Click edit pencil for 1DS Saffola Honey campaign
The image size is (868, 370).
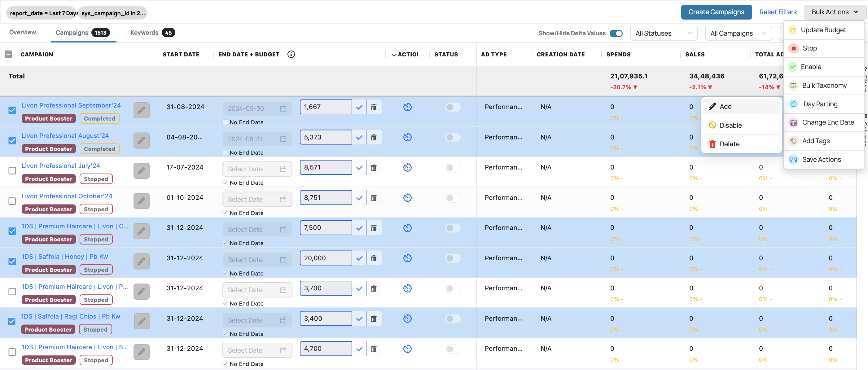click(141, 261)
